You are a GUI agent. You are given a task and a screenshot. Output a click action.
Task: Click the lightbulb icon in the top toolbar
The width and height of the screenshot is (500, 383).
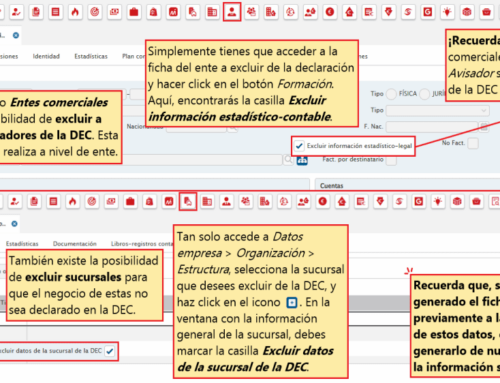447,12
